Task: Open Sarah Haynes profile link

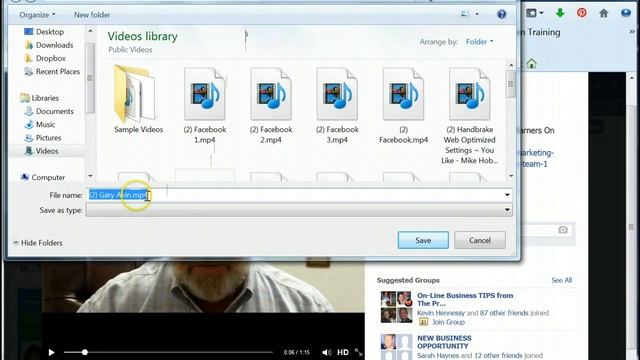Action: coord(438,356)
